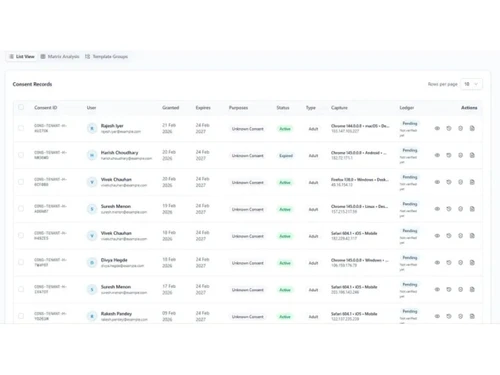Eye icon for Suresh Menon's 17 Feb record
The width and height of the screenshot is (500, 375).
point(437,289)
